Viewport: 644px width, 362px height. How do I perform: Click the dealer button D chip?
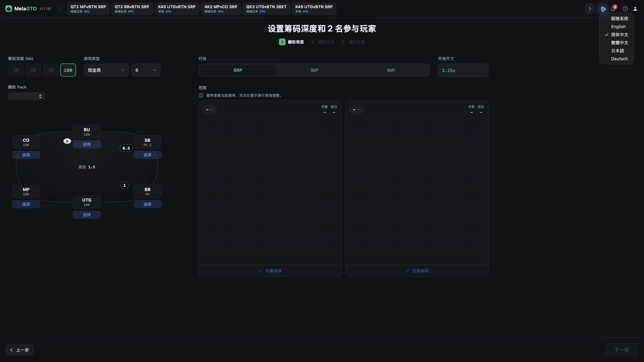coord(67,141)
